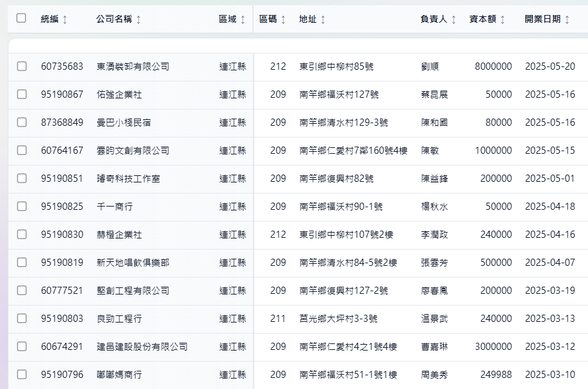Click the 區碼 column sort icon
The image size is (588, 389).
pos(283,20)
